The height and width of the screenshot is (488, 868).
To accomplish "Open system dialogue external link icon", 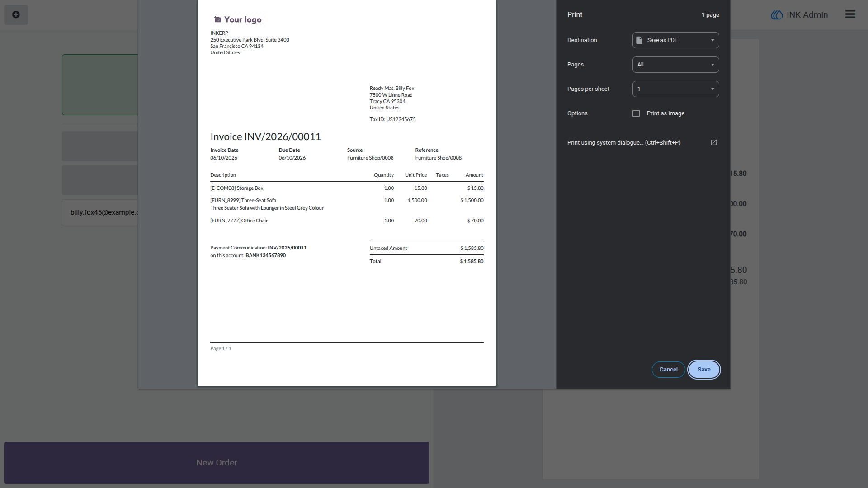I will coord(714,142).
